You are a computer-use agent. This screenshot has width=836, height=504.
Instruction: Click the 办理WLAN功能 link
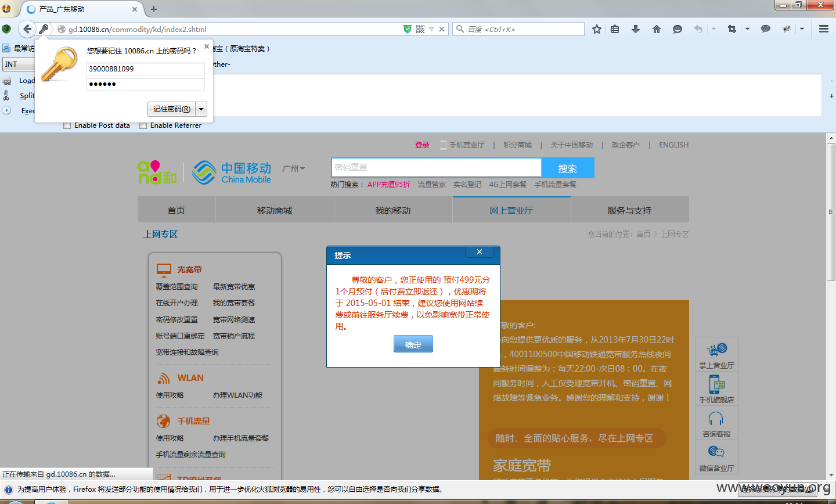237,395
